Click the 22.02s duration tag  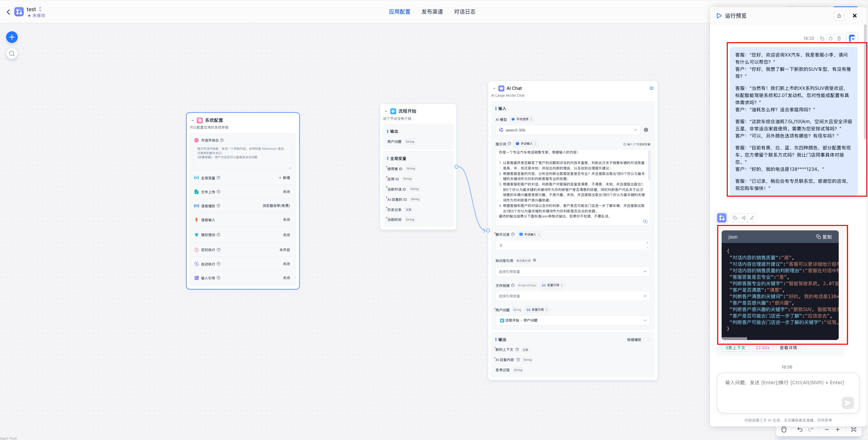(762, 348)
